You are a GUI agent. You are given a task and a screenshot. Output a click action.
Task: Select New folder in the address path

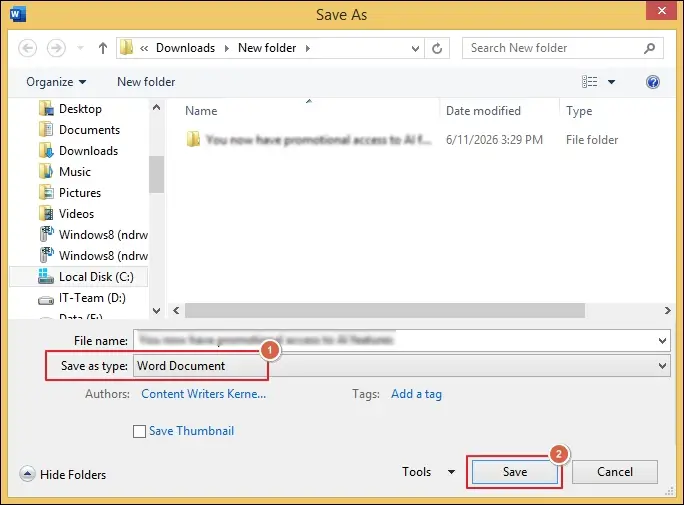coord(267,48)
